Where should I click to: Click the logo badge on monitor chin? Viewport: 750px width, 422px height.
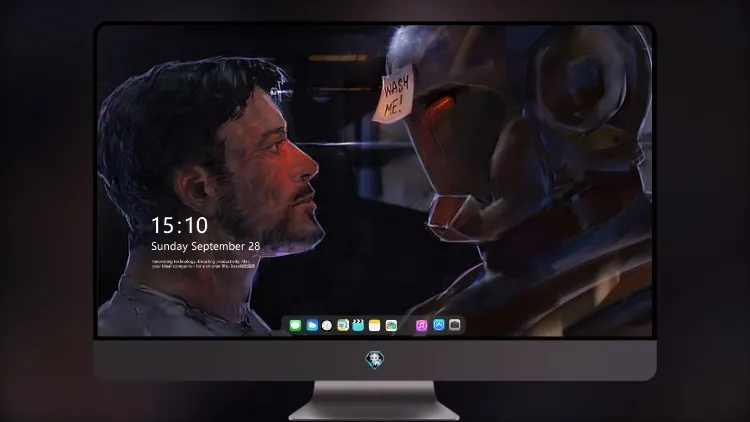point(375,360)
